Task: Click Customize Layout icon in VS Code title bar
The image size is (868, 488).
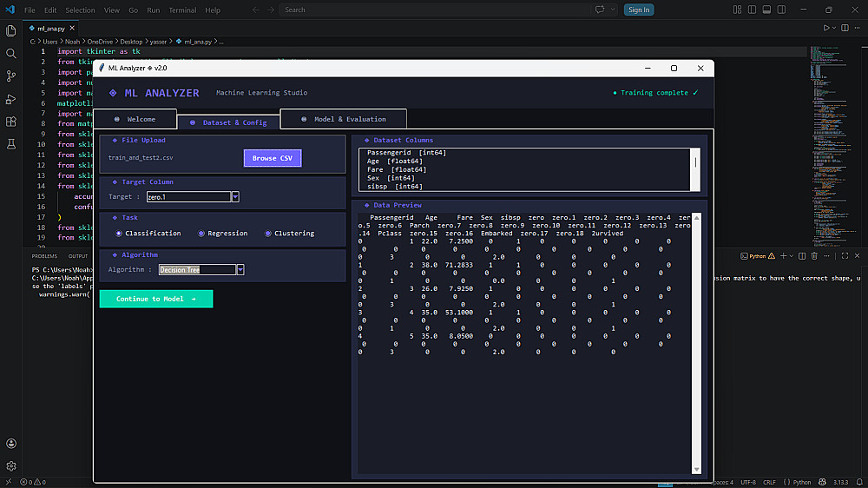Action: [737, 10]
